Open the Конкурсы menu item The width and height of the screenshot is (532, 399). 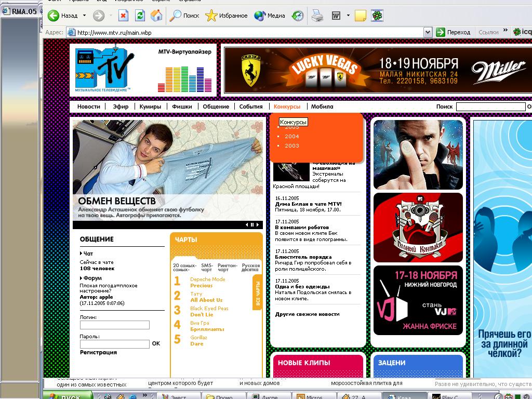[287, 107]
